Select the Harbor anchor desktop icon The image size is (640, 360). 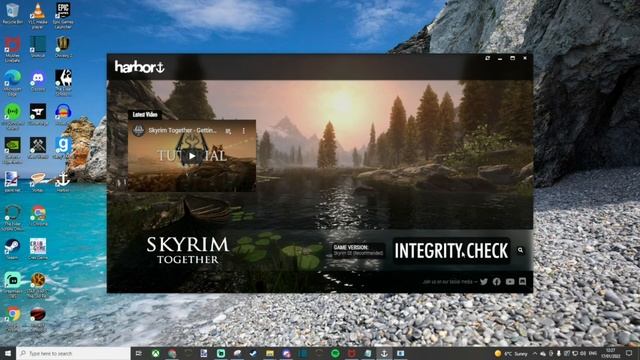pyautogui.click(x=63, y=182)
